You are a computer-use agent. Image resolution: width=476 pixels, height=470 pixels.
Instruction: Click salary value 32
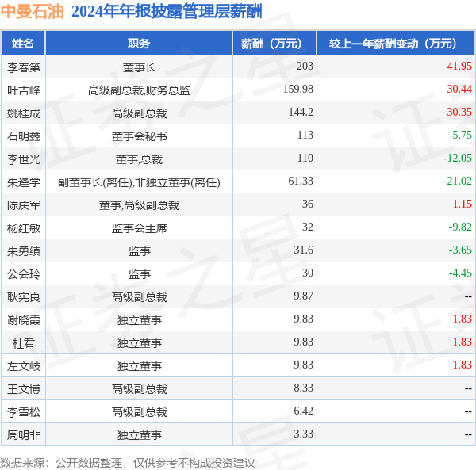pos(308,227)
